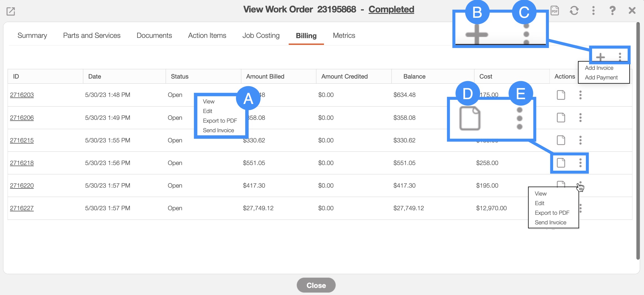Click the PDF export icon in header
This screenshot has width=644, height=295.
click(555, 11)
